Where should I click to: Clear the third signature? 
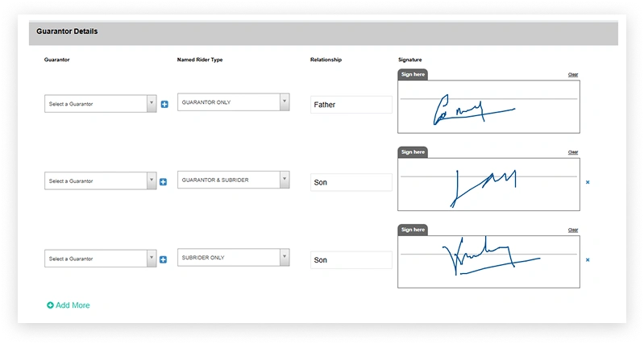(573, 230)
